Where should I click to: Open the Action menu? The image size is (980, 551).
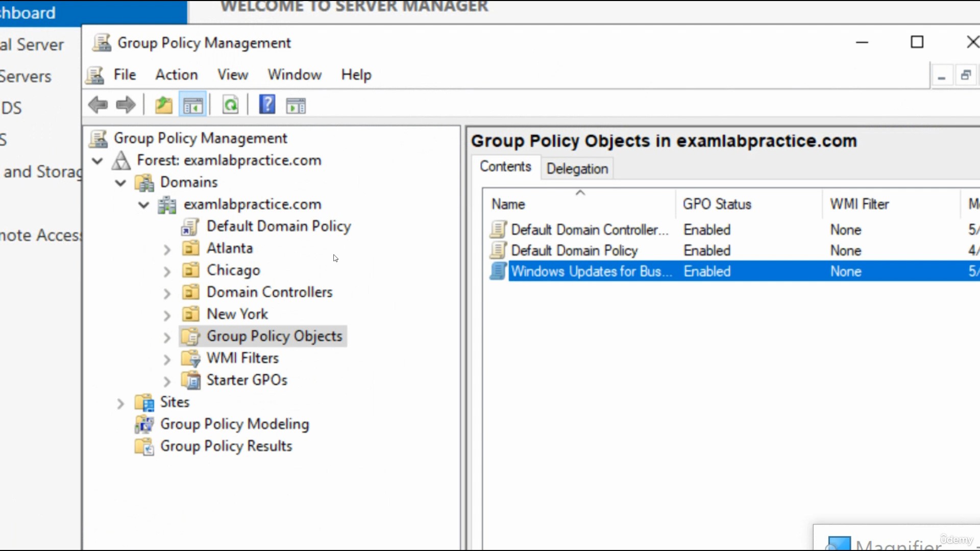177,74
